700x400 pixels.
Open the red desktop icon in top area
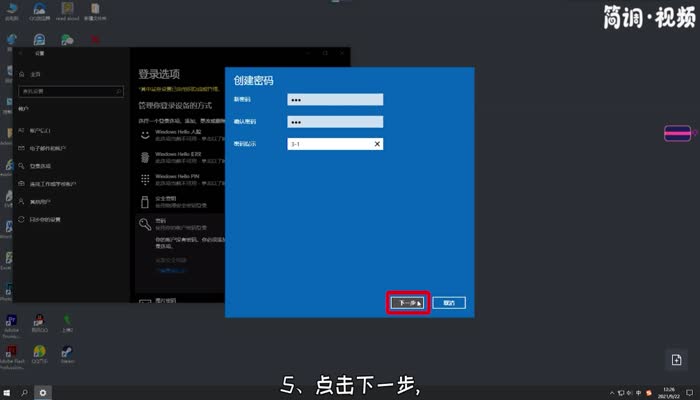95,40
